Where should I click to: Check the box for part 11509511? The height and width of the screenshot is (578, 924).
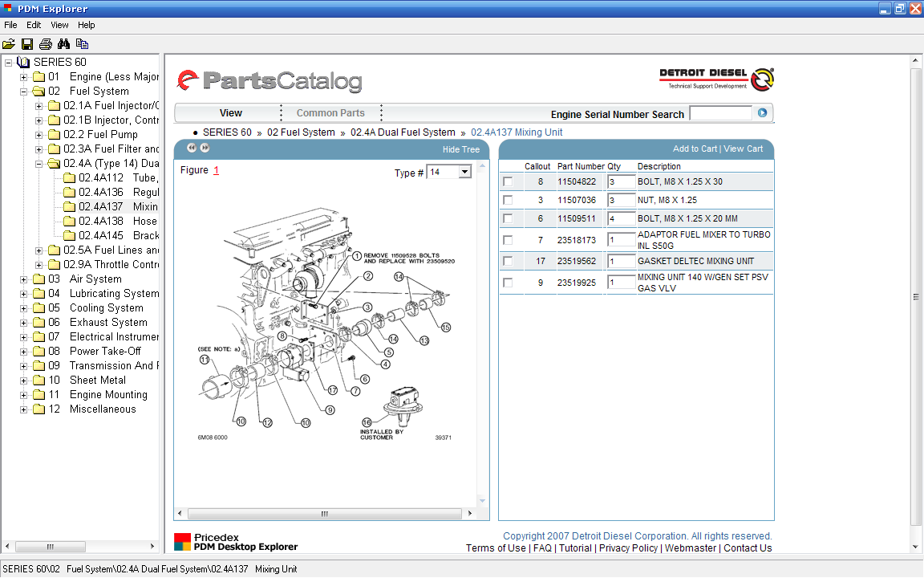[x=508, y=218]
